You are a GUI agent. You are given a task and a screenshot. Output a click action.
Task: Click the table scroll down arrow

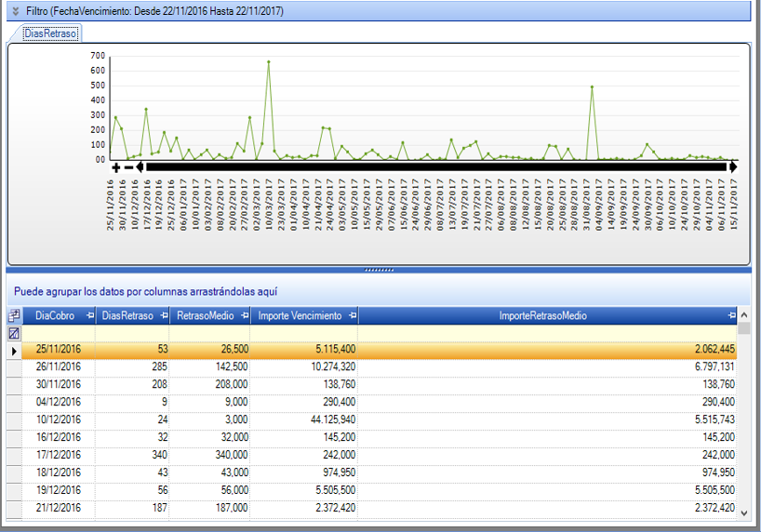[743, 512]
